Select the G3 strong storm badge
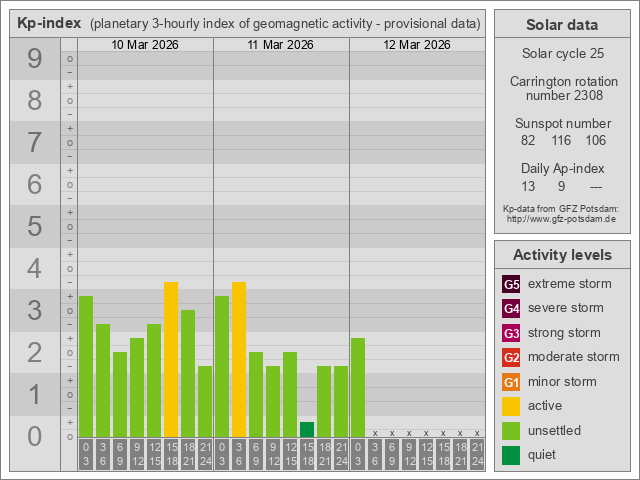The width and height of the screenshot is (640, 480). (x=511, y=333)
